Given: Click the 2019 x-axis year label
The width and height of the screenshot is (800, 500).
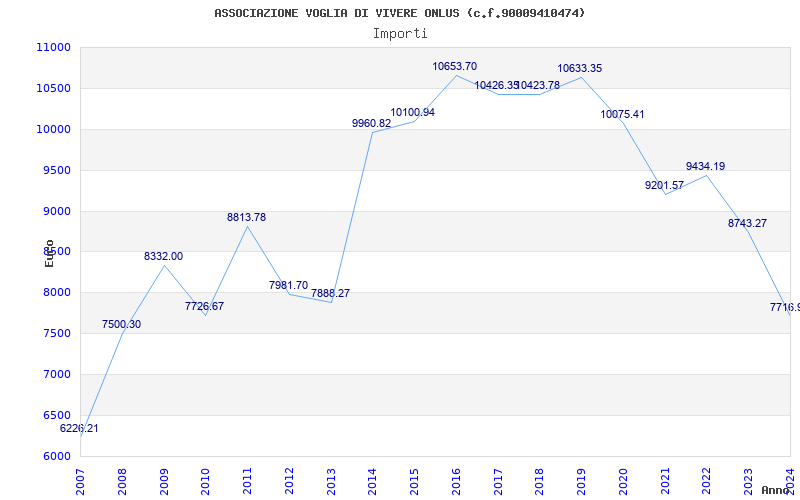Looking at the screenshot, I should coord(582,482).
